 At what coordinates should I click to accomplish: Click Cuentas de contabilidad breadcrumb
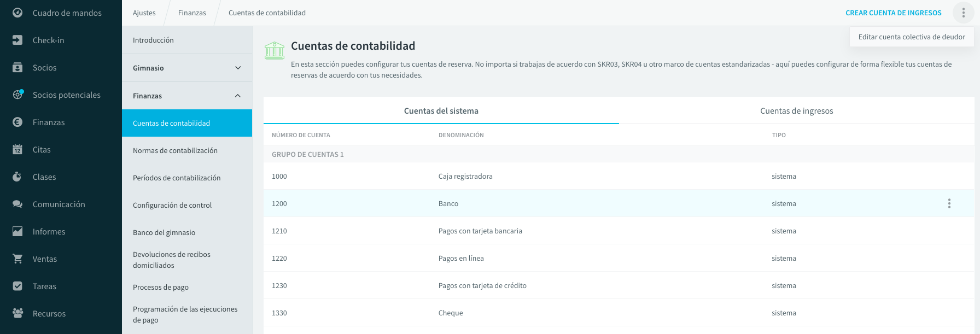point(267,13)
